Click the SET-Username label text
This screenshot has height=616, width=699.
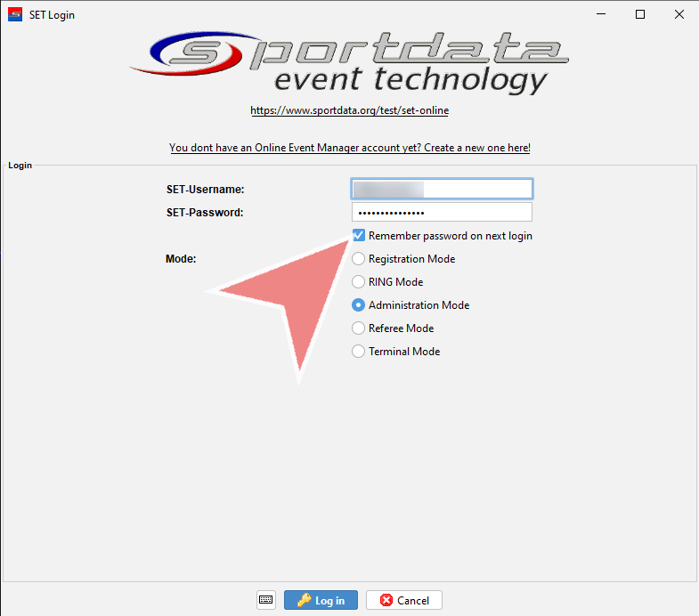pyautogui.click(x=205, y=190)
